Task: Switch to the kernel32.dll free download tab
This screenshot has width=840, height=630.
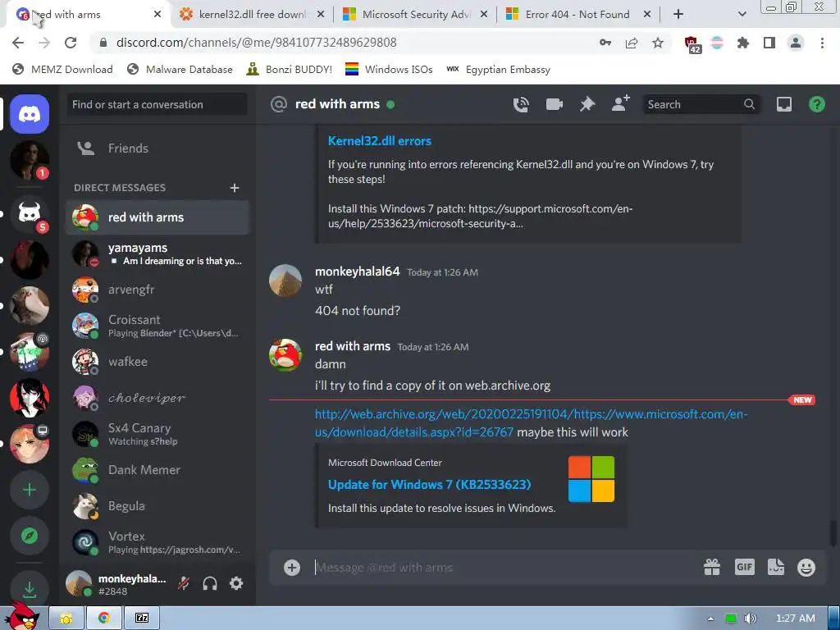Action: (x=253, y=15)
